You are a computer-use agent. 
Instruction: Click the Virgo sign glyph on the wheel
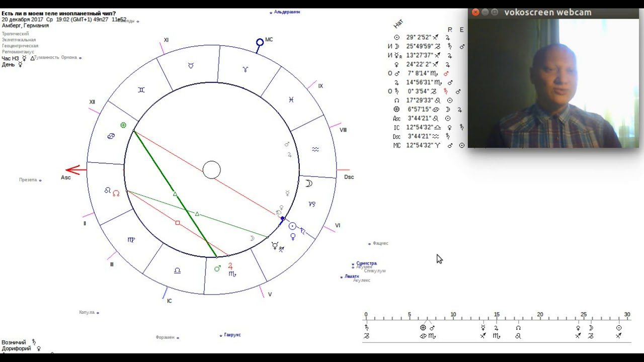tap(131, 240)
